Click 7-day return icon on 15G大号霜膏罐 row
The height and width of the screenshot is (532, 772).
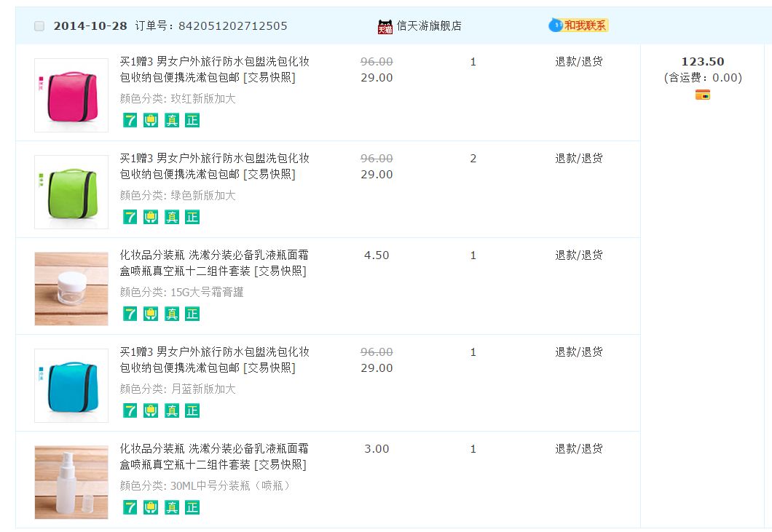coord(130,314)
